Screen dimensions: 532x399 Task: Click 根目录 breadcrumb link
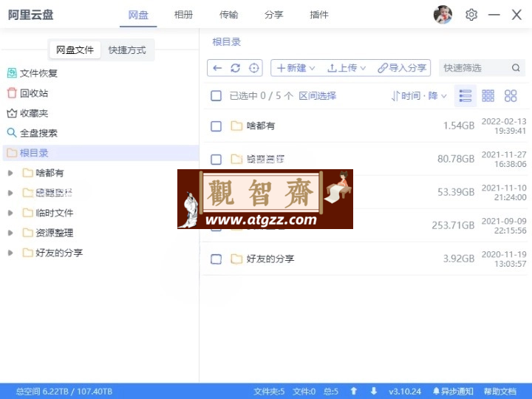coord(226,42)
